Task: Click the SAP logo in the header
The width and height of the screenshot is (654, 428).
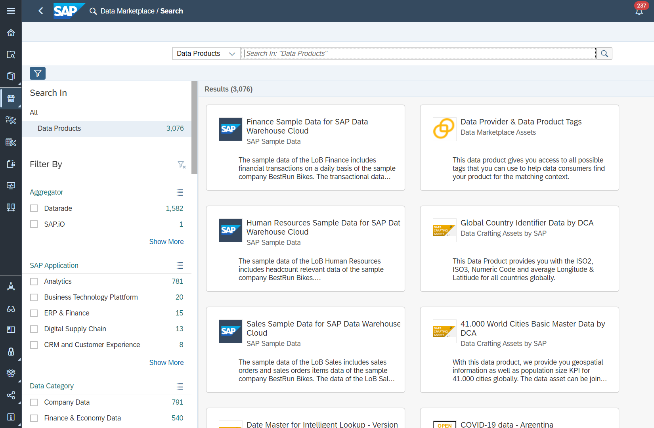Action: click(68, 11)
